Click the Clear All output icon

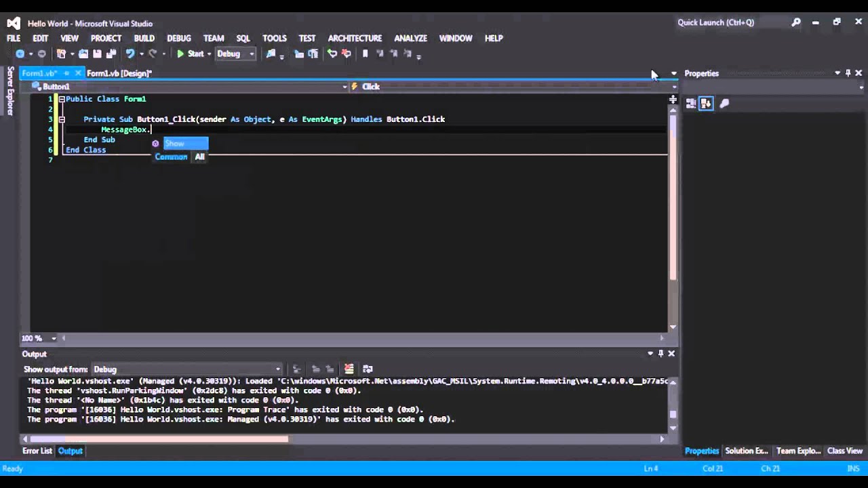[349, 369]
